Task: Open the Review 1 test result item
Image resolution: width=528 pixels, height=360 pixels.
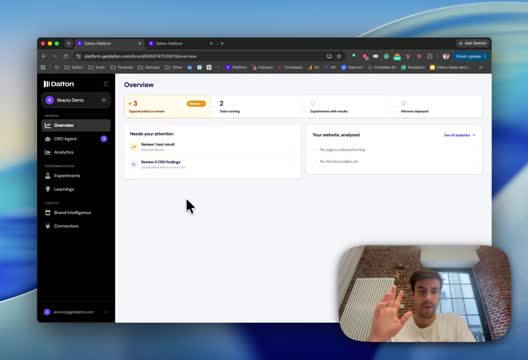Action: pyautogui.click(x=212, y=147)
